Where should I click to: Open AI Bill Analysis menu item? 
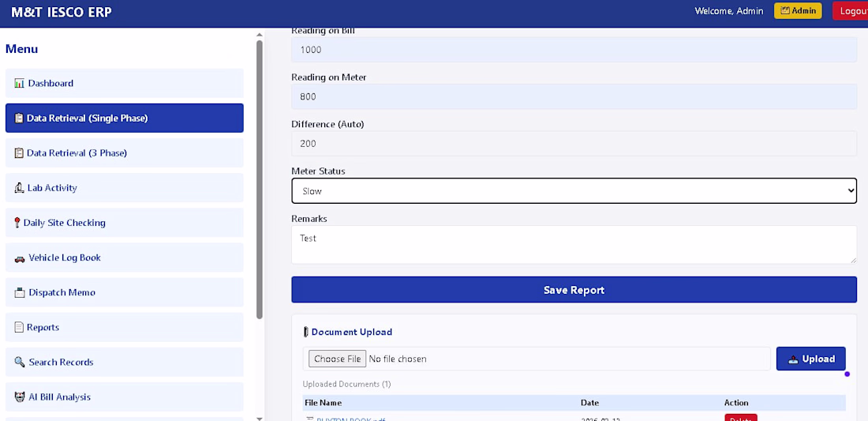click(x=125, y=397)
